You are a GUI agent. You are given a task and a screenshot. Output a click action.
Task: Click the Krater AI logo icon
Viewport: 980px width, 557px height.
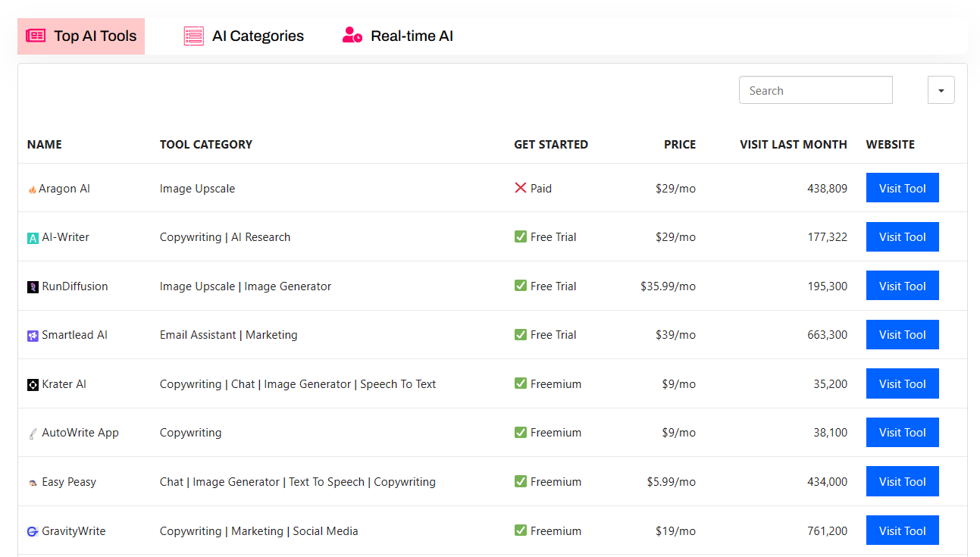coord(33,385)
